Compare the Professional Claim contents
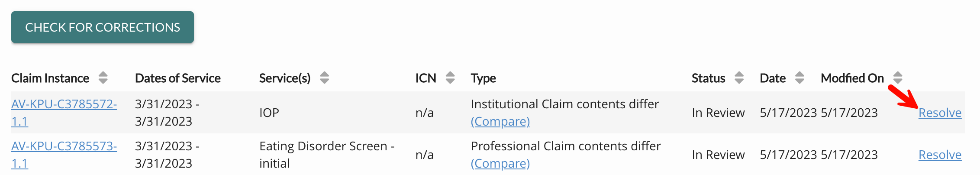980x175 pixels. pyautogui.click(x=500, y=164)
